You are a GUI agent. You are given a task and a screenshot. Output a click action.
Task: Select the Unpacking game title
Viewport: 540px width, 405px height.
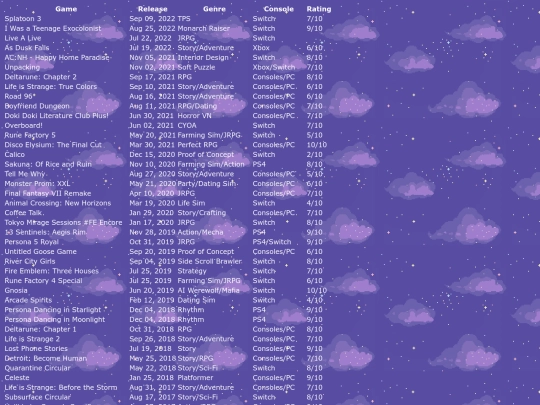22,67
